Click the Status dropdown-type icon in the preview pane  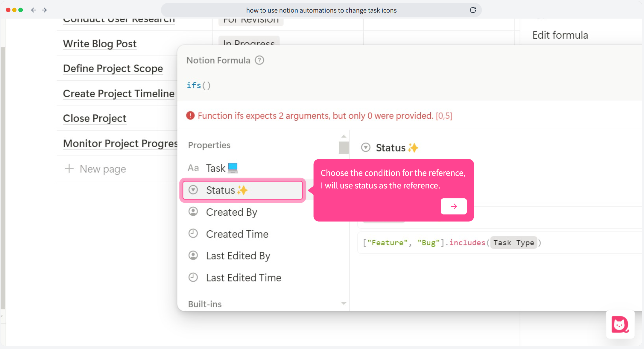366,147
